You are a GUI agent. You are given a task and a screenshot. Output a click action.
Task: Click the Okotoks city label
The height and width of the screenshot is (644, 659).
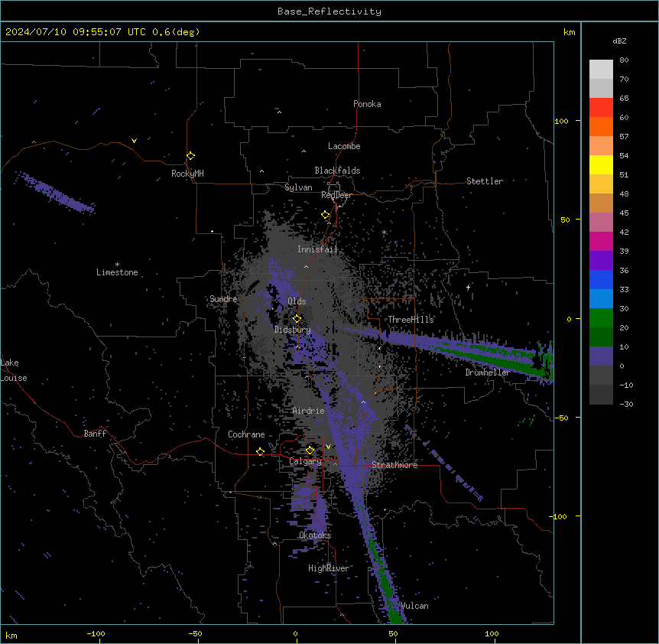(315, 535)
